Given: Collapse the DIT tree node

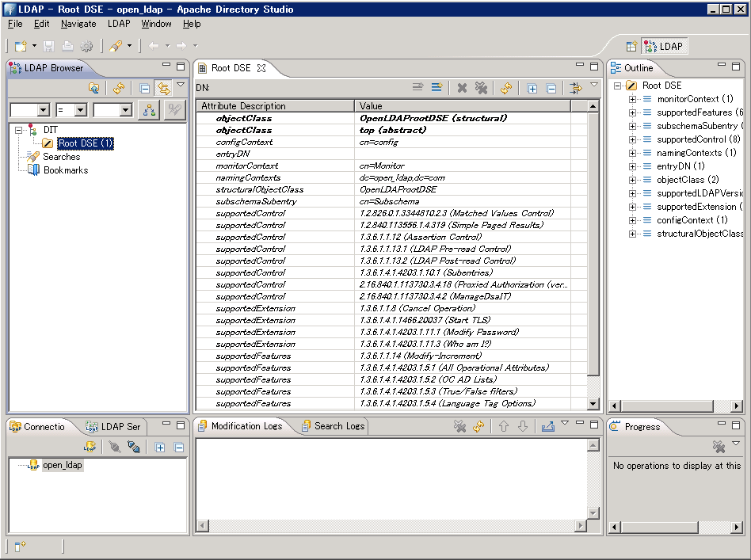Looking at the screenshot, I should point(18,130).
